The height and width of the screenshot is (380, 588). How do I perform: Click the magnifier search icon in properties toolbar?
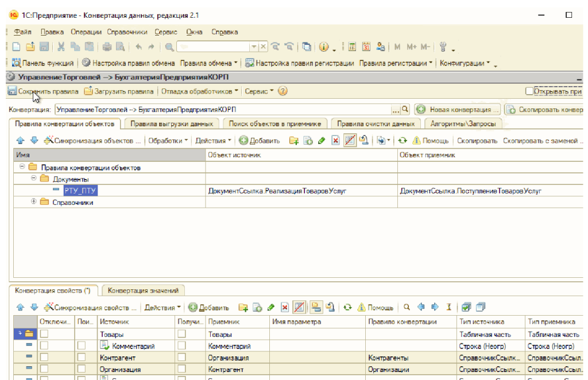[x=407, y=308]
